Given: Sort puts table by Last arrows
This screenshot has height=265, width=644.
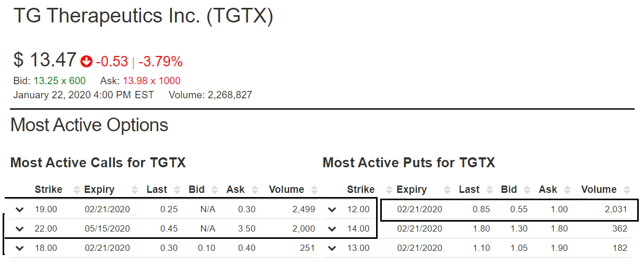Looking at the screenshot, I should click(489, 190).
